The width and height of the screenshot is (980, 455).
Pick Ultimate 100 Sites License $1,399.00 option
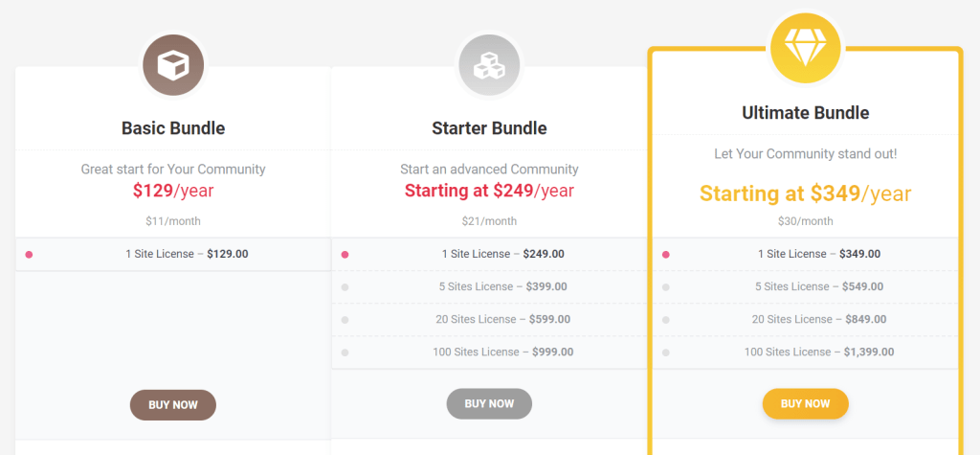point(806,352)
